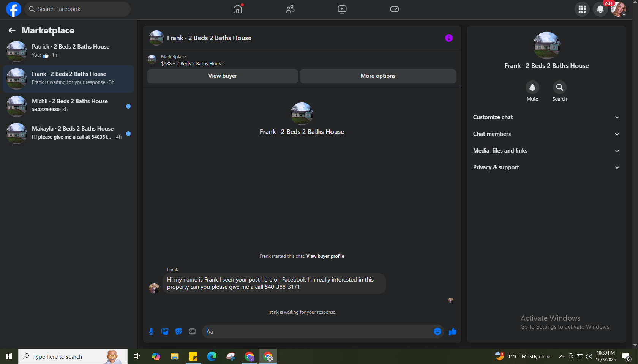Click the large house photo in right panel
This screenshot has width=638, height=364.
547,46
